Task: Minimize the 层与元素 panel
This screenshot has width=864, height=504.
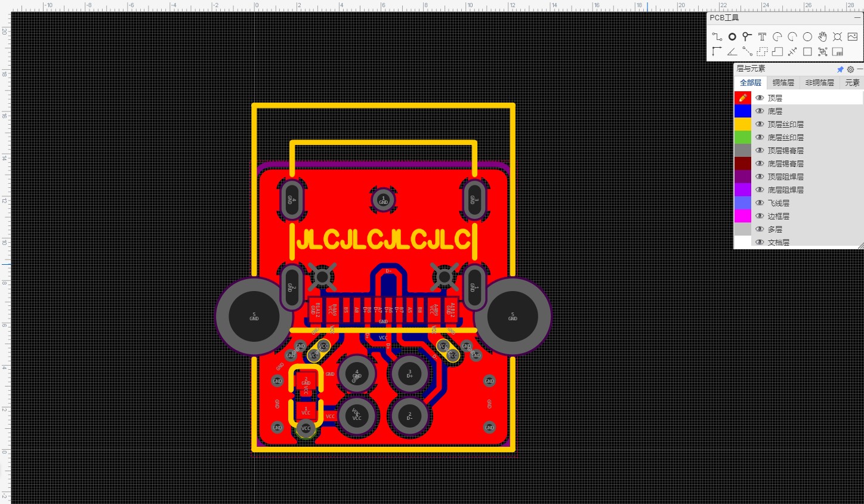Action: [860, 69]
